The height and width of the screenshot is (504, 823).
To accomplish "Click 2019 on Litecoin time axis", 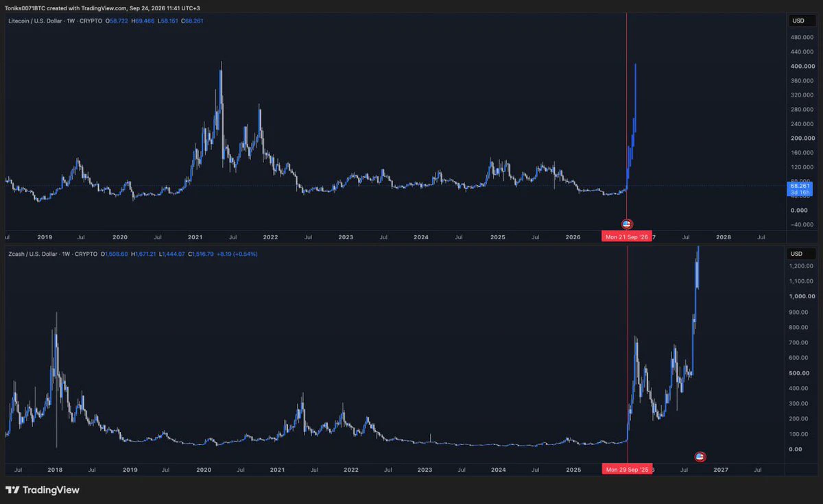I will point(45,237).
